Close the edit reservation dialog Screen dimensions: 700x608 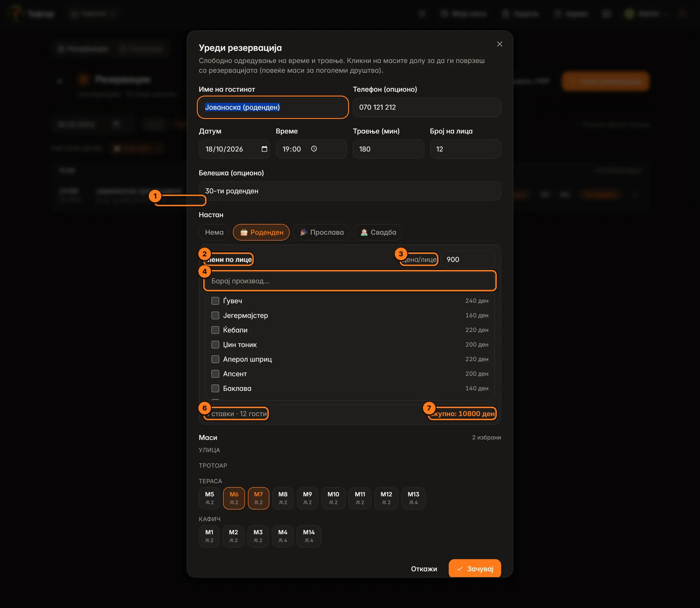pyautogui.click(x=499, y=44)
